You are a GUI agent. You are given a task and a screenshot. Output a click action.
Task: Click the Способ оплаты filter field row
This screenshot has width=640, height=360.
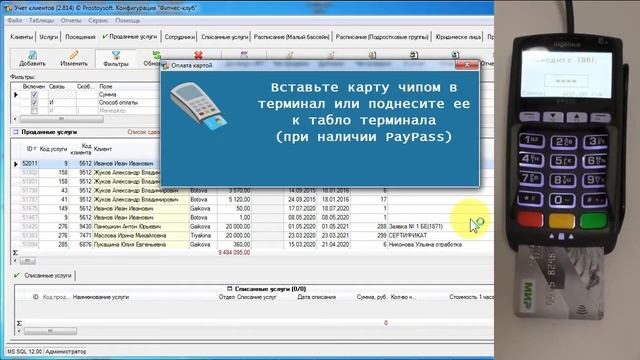coord(118,102)
